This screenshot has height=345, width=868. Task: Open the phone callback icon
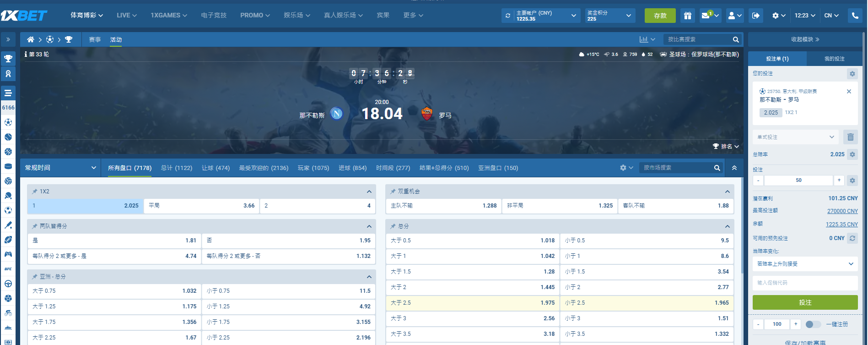[855, 16]
